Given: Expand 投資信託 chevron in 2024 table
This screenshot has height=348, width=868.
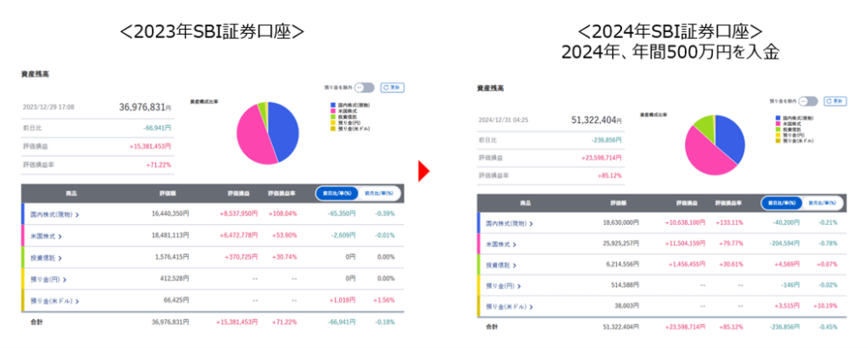Looking at the screenshot, I should click(x=515, y=266).
